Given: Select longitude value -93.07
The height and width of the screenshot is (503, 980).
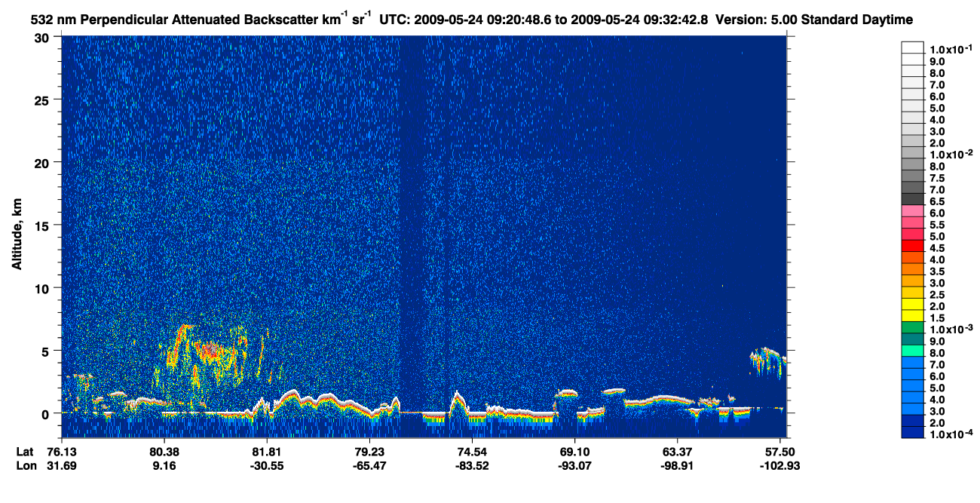Looking at the screenshot, I should pos(574,465).
